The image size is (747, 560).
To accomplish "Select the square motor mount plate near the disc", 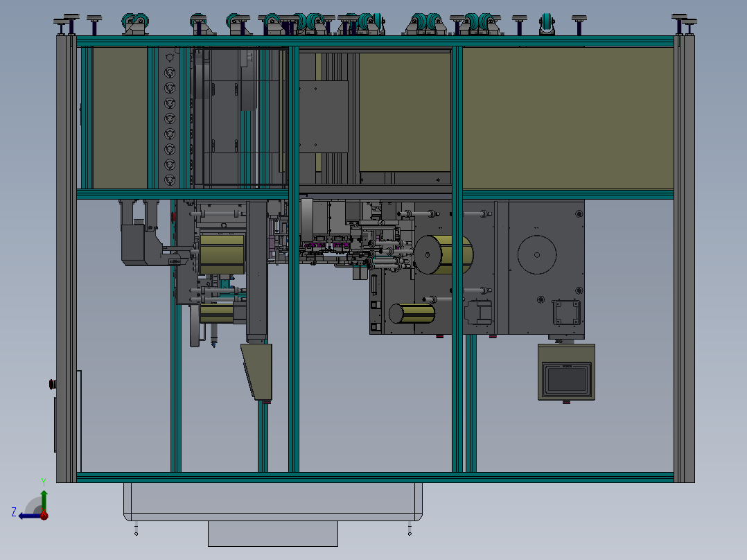I will 566,313.
